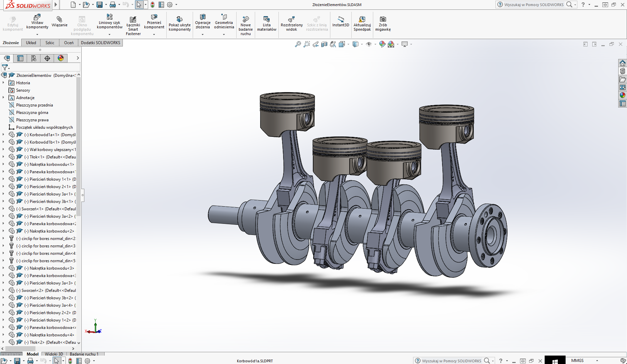This screenshot has width=627, height=364.
Task: Switch to Szkic tab
Action: [x=50, y=43]
